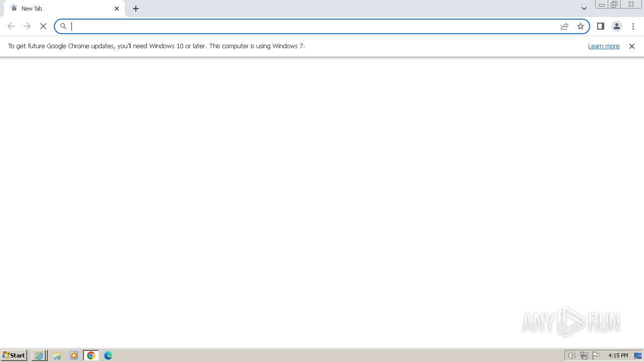Open a new tab with the plus button

(136, 9)
